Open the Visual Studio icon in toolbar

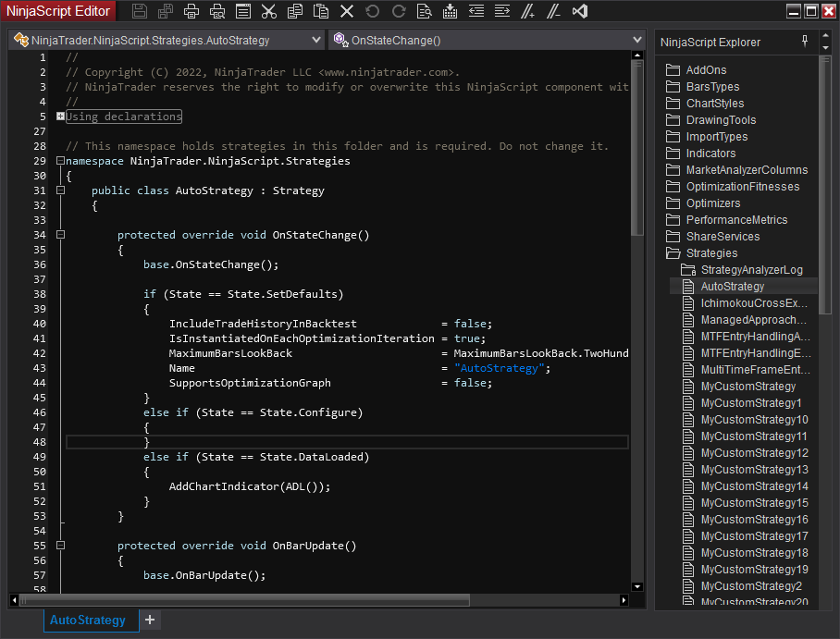[580, 12]
